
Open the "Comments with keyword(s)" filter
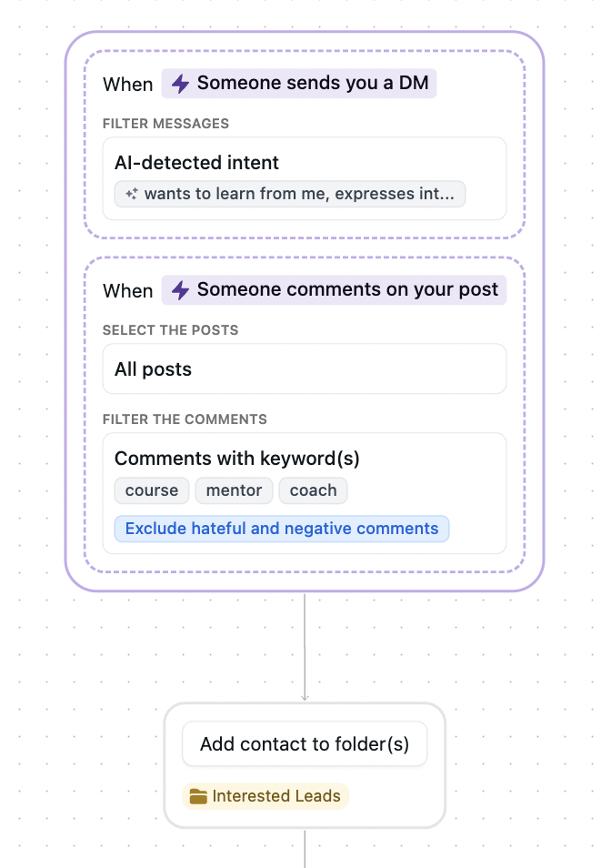304,458
